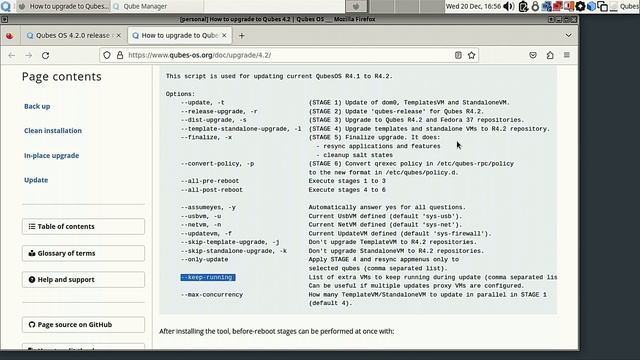The height and width of the screenshot is (360, 640).
Task: Open a new browser tab
Action: coord(242,36)
